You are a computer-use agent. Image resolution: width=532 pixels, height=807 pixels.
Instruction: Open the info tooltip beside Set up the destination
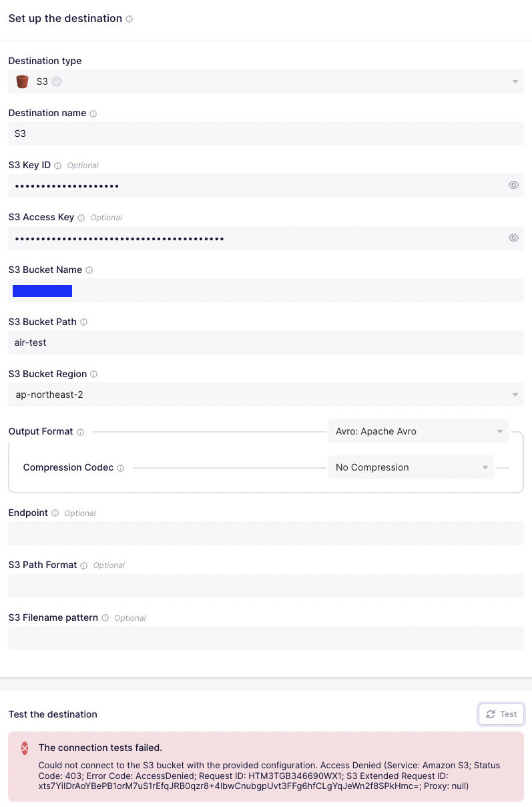click(127, 19)
